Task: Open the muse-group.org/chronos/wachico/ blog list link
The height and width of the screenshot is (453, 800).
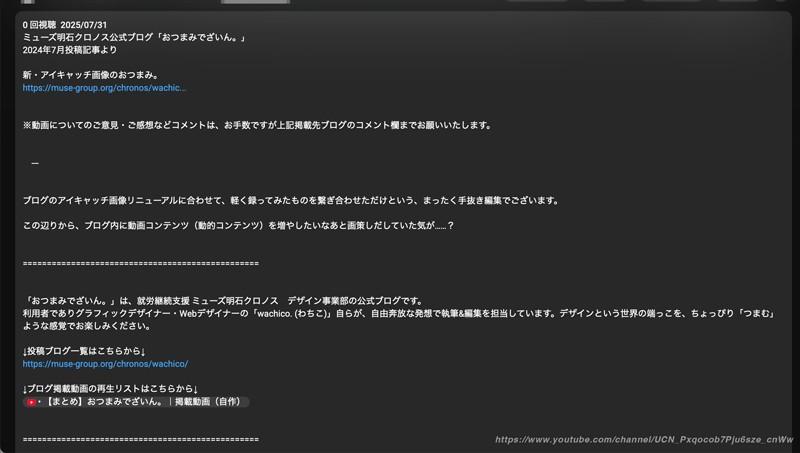Action: coord(105,364)
